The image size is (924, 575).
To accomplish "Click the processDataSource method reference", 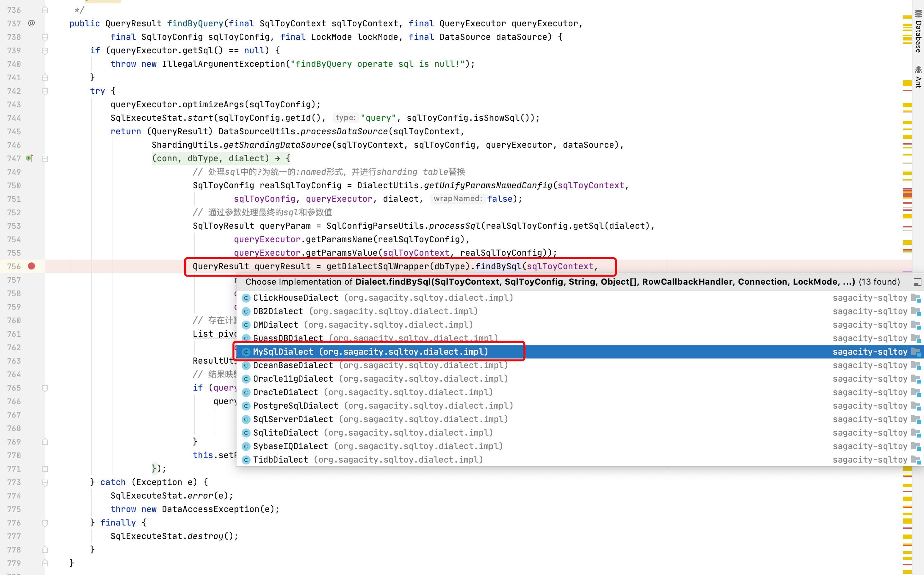I will pos(344,131).
